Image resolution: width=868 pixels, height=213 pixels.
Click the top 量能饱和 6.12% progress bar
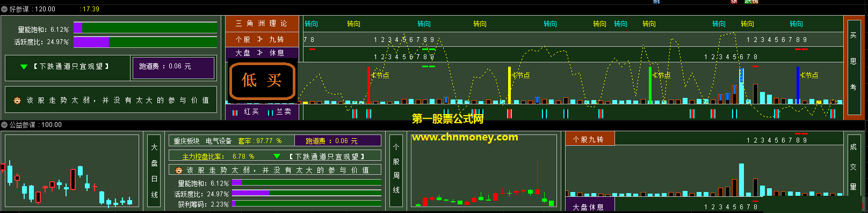[x=145, y=28]
